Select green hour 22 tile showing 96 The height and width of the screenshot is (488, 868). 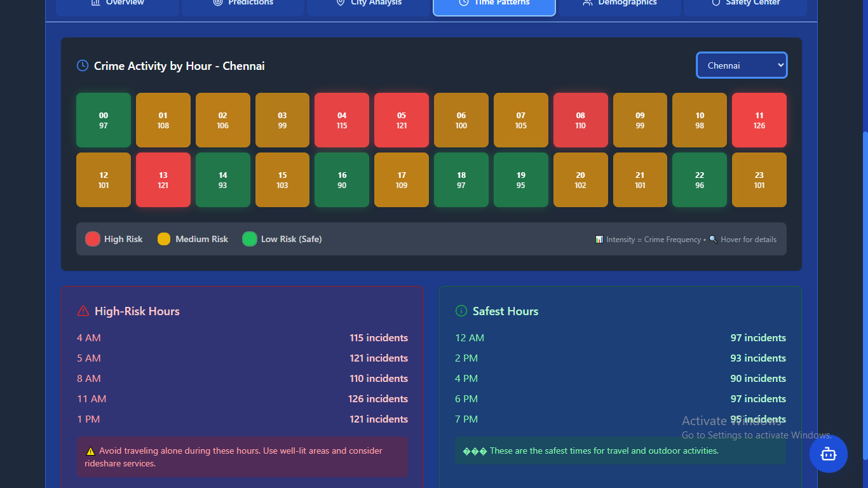click(700, 180)
